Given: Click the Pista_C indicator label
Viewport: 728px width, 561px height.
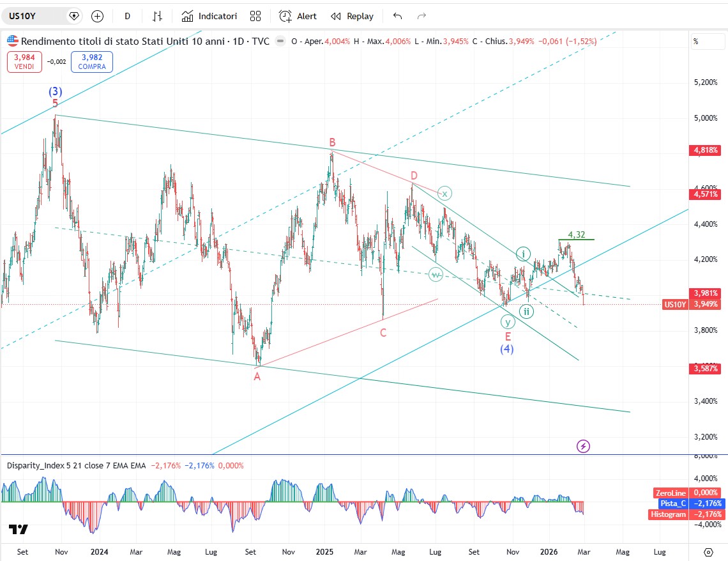Looking at the screenshot, I should pos(672,503).
